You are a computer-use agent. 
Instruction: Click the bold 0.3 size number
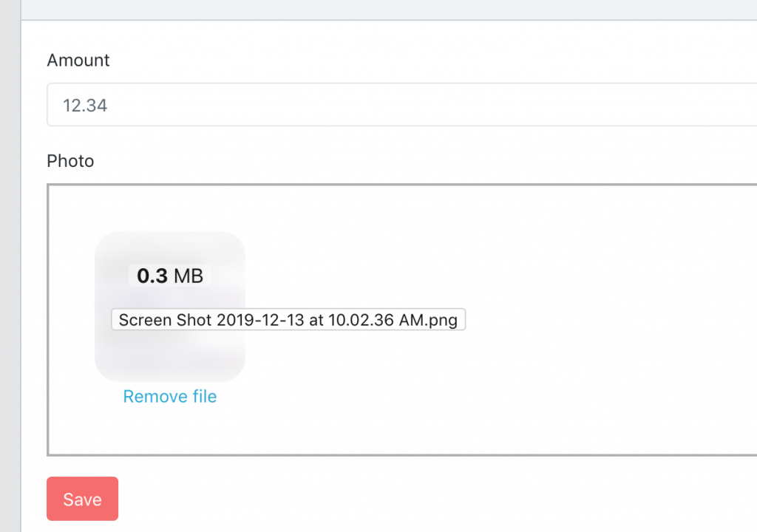tap(152, 276)
